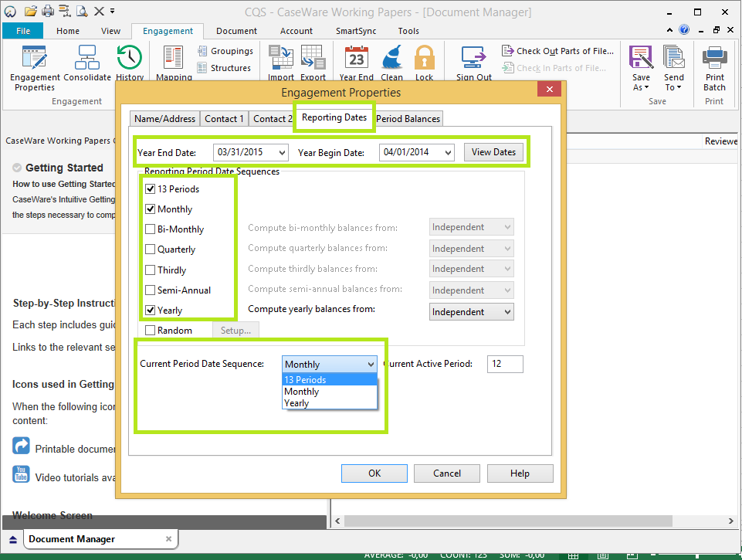The width and height of the screenshot is (742, 560).
Task: Click the Current Active Period field
Action: (x=505, y=364)
